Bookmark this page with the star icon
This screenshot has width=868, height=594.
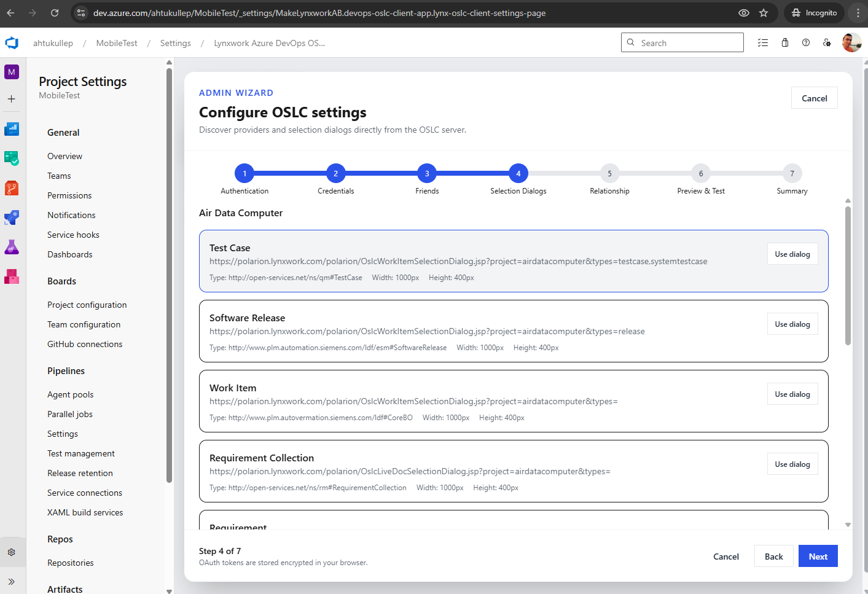click(764, 13)
